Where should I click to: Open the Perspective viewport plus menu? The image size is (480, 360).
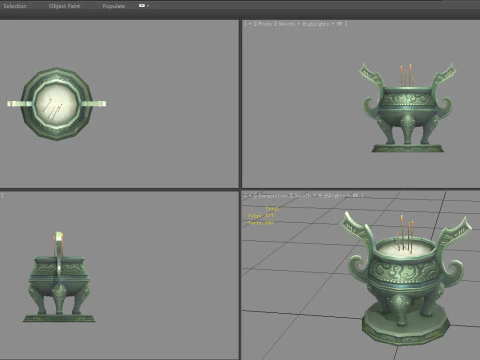coord(250,195)
